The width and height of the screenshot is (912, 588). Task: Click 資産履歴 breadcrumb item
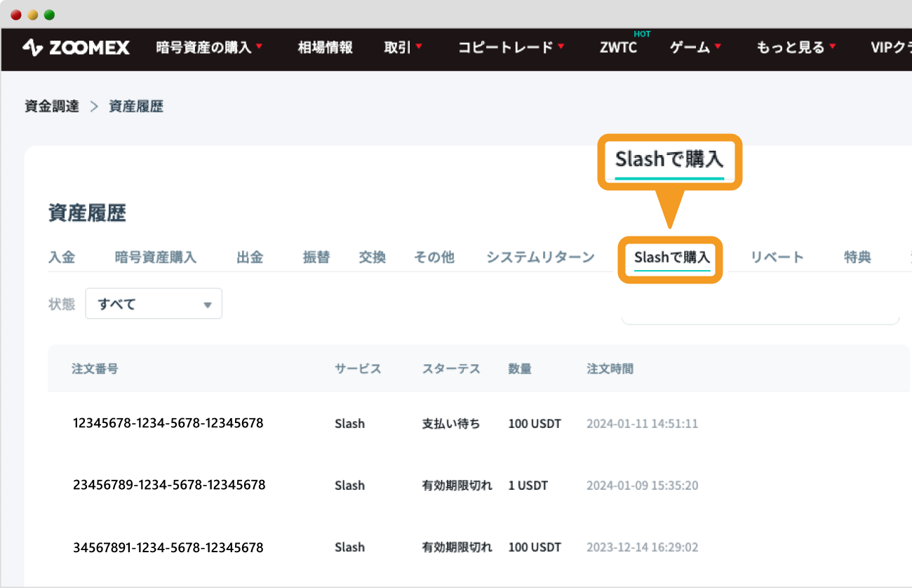tap(136, 107)
